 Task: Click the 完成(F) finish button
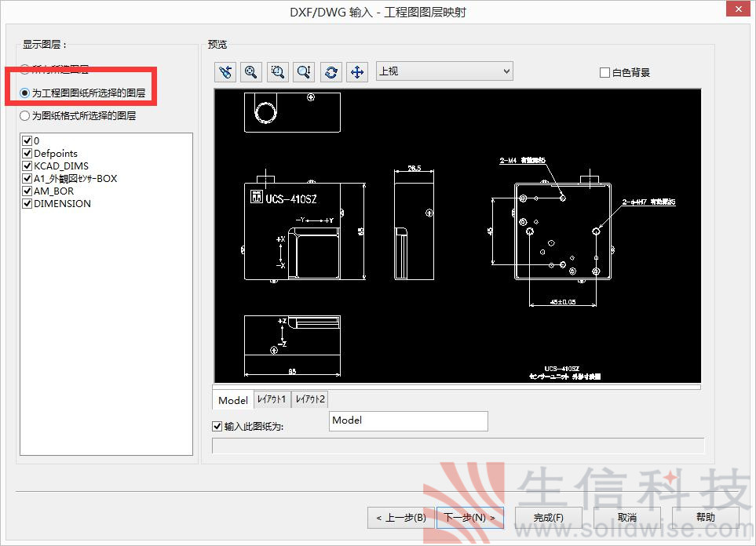[548, 518]
